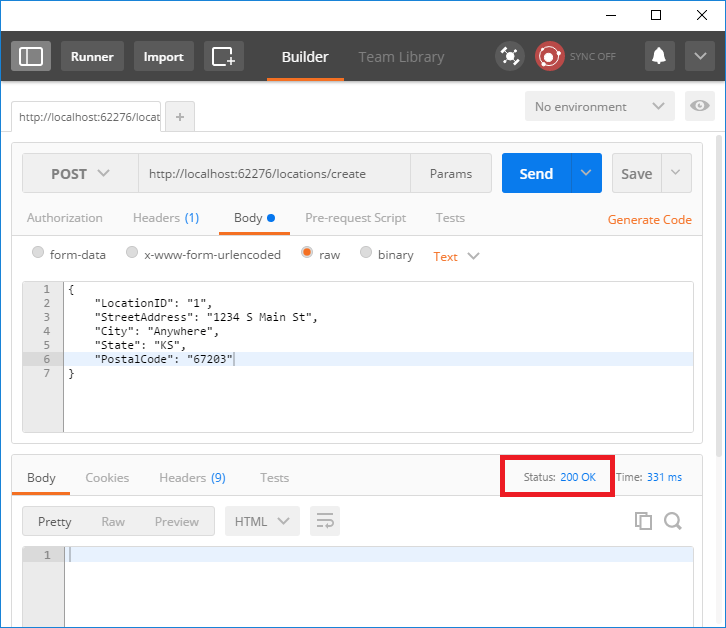Search the response with magnifier icon

pyautogui.click(x=673, y=521)
